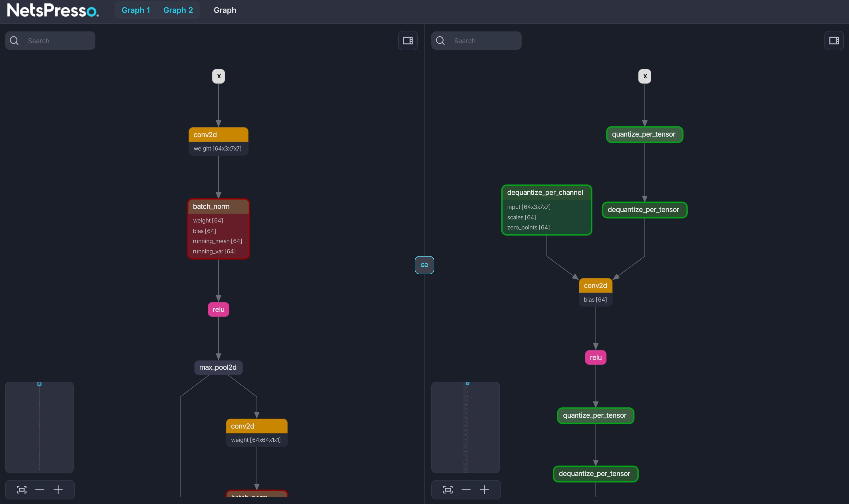Image resolution: width=849 pixels, height=504 pixels.
Task: Select conv2d node with weight 64x3x7x7
Action: (219, 141)
